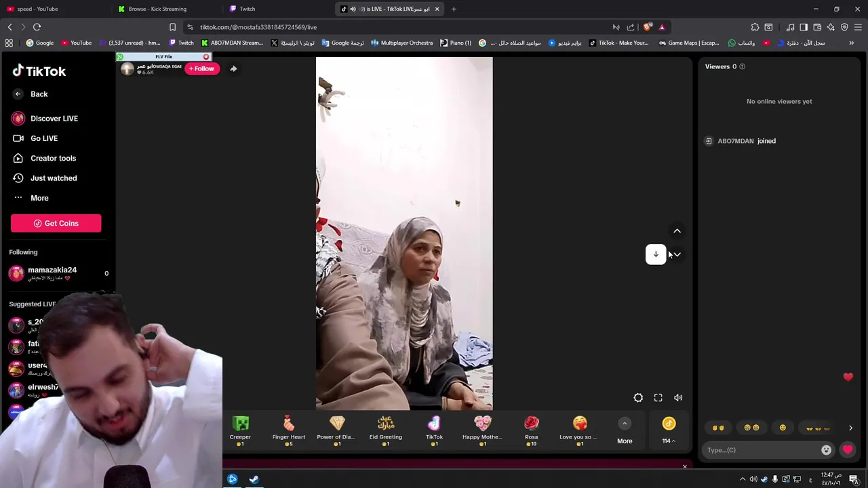
Task: Open Creator tools
Action: [44, 158]
